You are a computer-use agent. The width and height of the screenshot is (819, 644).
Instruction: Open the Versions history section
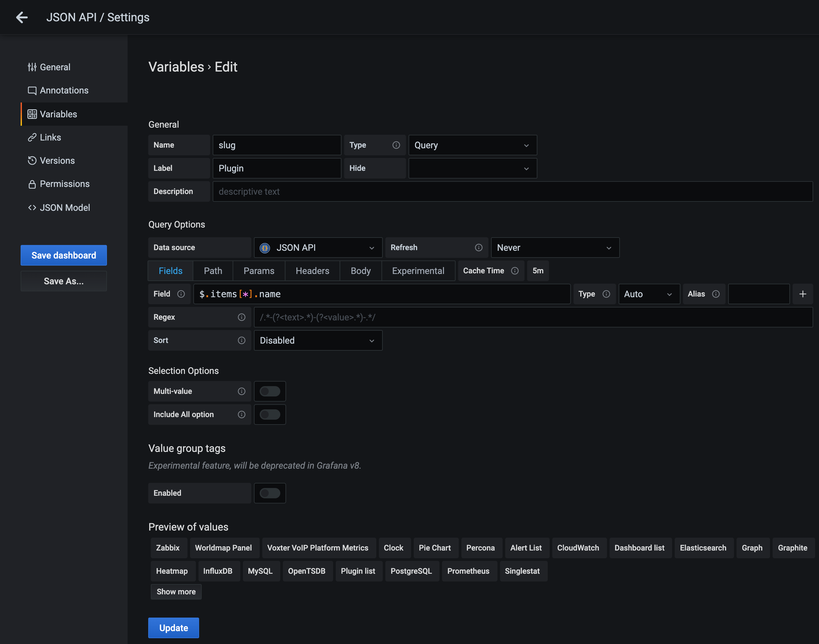point(57,161)
